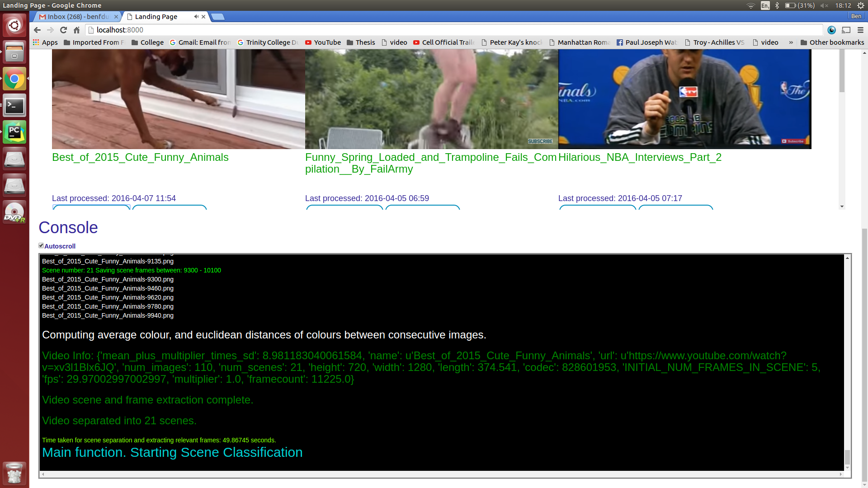
Task: Open the Apps bookmark shortcut
Action: coord(45,42)
